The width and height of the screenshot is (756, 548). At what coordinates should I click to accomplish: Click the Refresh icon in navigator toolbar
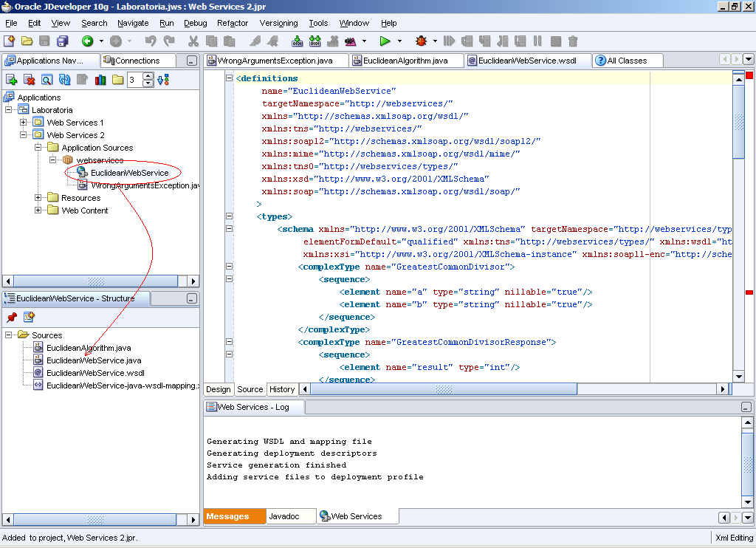point(65,80)
